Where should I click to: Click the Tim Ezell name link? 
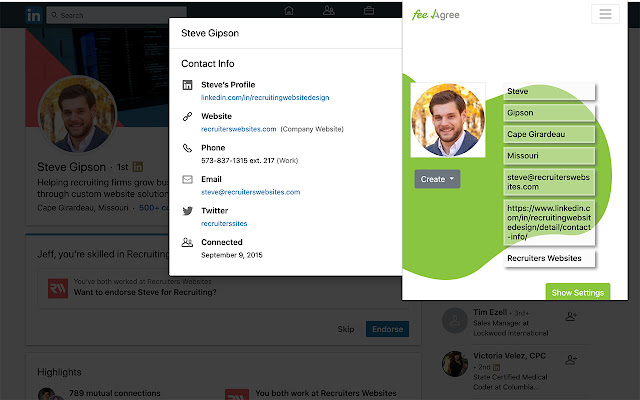click(x=490, y=312)
